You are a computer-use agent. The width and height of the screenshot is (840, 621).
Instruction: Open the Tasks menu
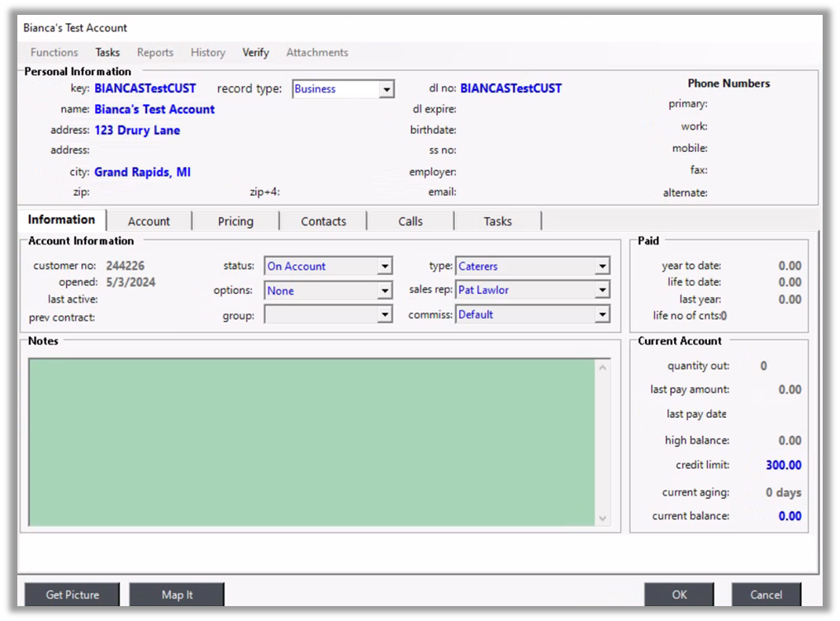click(x=107, y=52)
